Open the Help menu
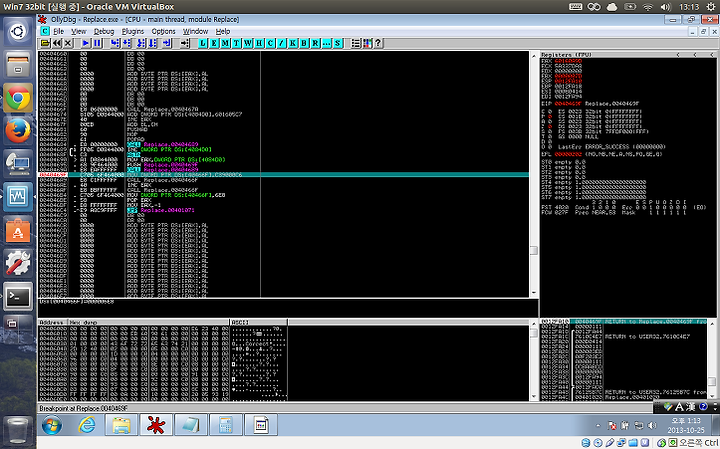720x449 pixels. pyautogui.click(x=223, y=31)
